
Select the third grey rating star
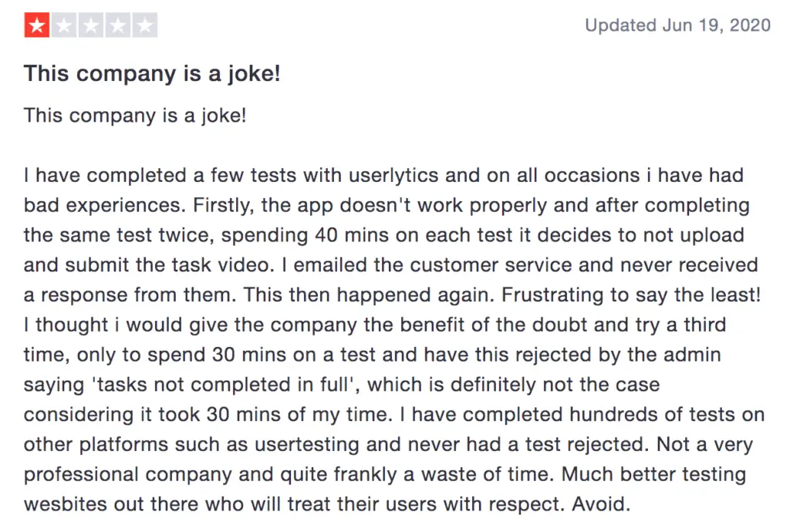coord(91,25)
